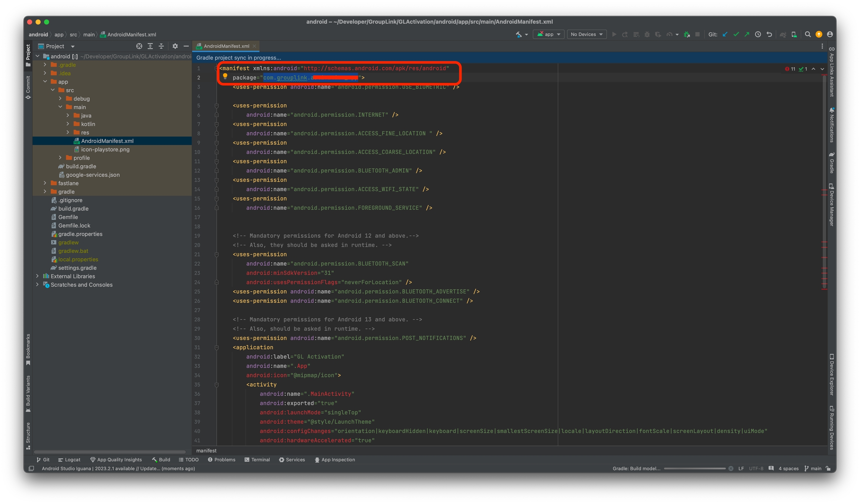This screenshot has width=860, height=504.
Task: Open the Build tool window
Action: coord(161,460)
